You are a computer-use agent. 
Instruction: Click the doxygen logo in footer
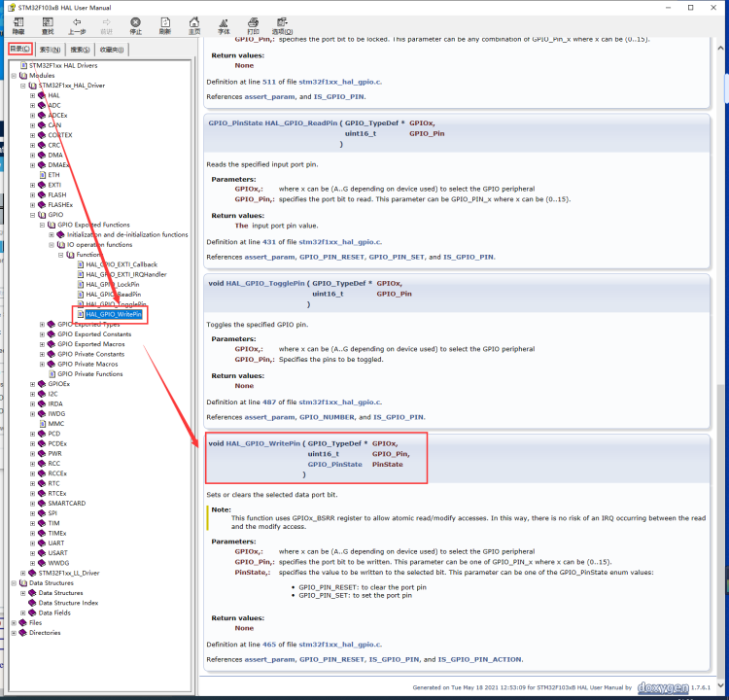663,687
